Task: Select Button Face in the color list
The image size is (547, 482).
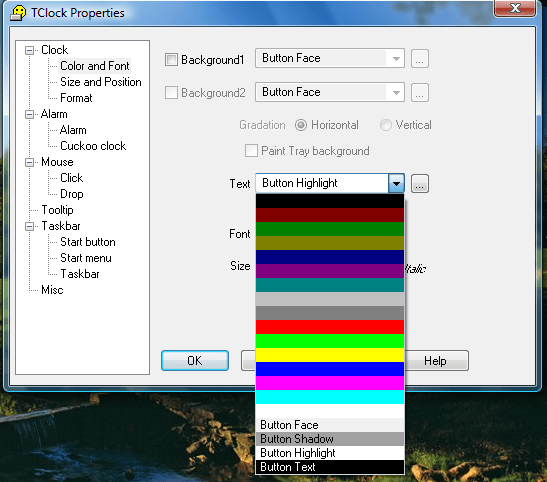Action: pyautogui.click(x=330, y=425)
